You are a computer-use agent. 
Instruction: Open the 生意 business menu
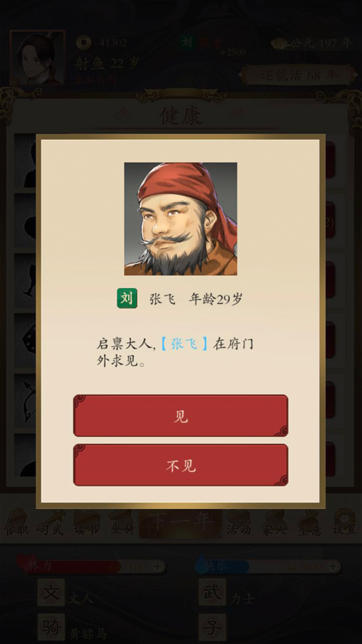click(x=310, y=523)
